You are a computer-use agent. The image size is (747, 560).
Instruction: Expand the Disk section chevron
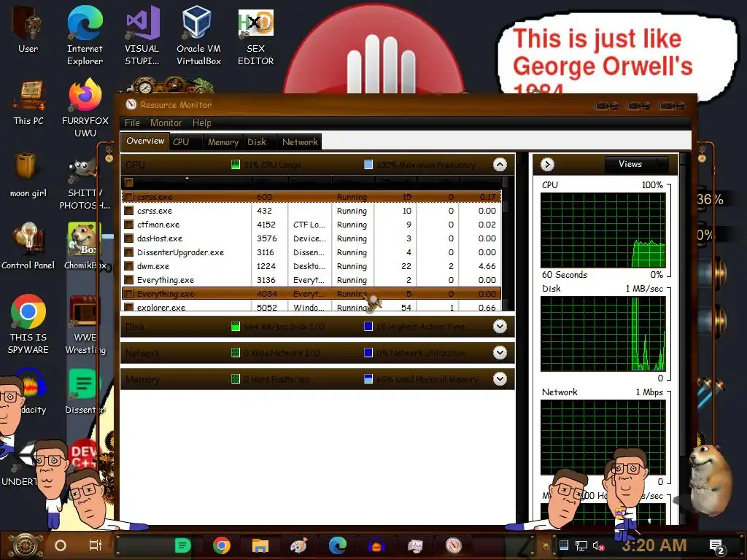click(x=500, y=327)
